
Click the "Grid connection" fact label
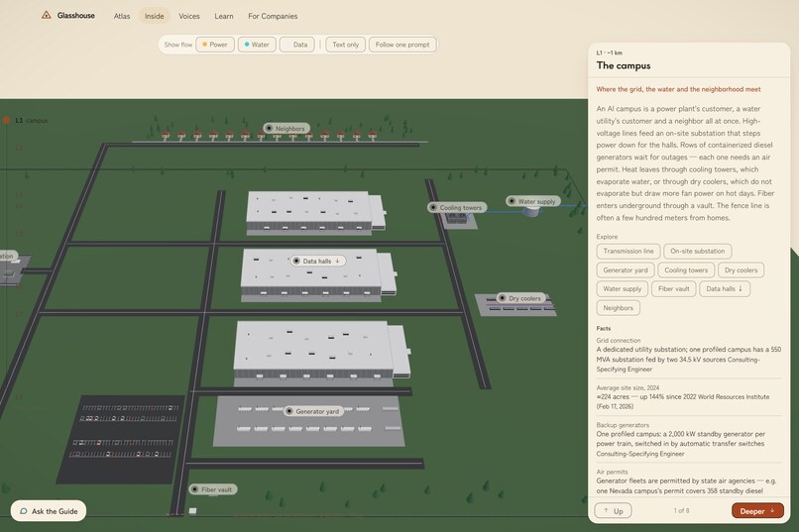pyautogui.click(x=619, y=340)
